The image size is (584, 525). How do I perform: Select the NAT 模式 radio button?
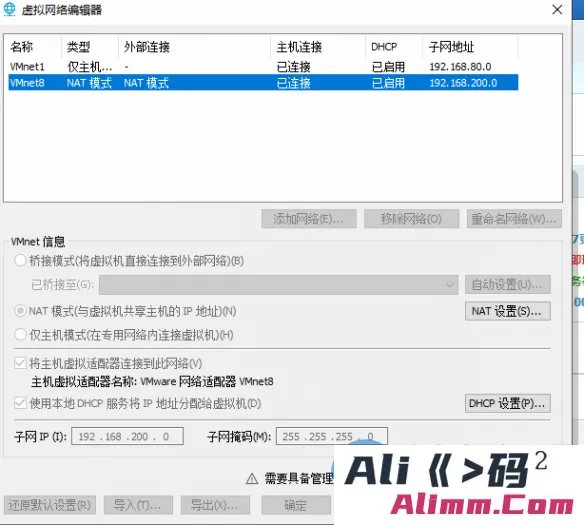[x=20, y=311]
